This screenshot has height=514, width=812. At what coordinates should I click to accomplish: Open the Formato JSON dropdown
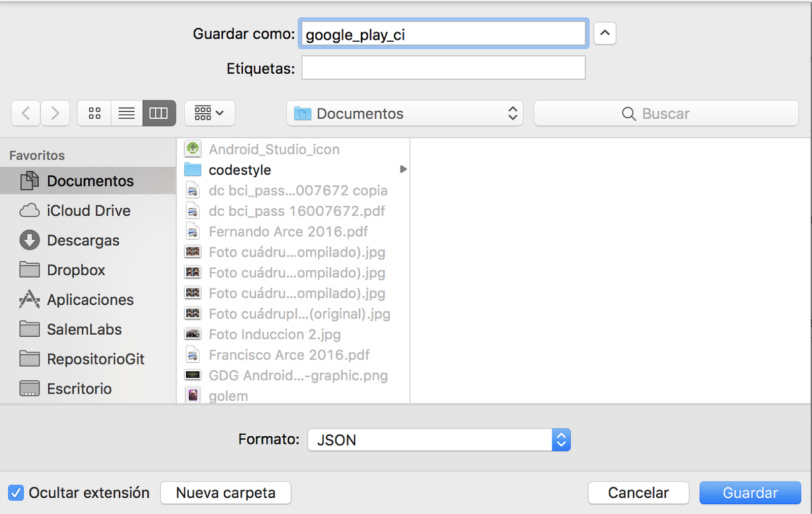[x=439, y=440]
